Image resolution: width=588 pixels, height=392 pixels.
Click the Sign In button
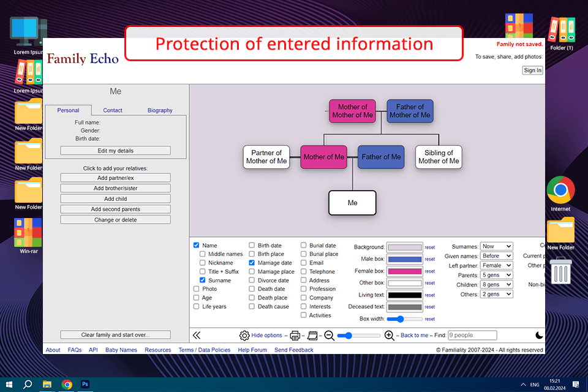tap(532, 70)
